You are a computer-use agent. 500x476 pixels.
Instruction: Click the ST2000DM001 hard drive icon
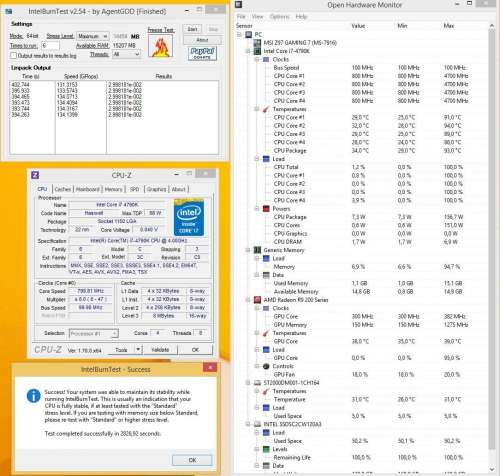click(x=257, y=383)
